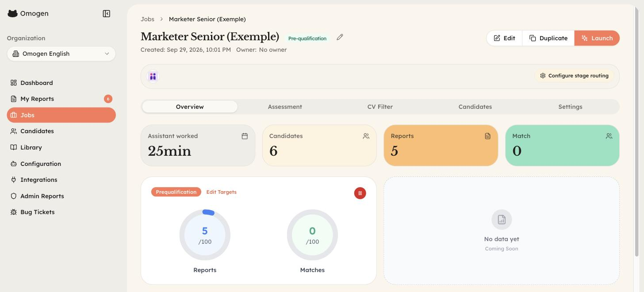Click the Dashboard grid icon in the sidebar
The width and height of the screenshot is (644, 292).
point(14,83)
